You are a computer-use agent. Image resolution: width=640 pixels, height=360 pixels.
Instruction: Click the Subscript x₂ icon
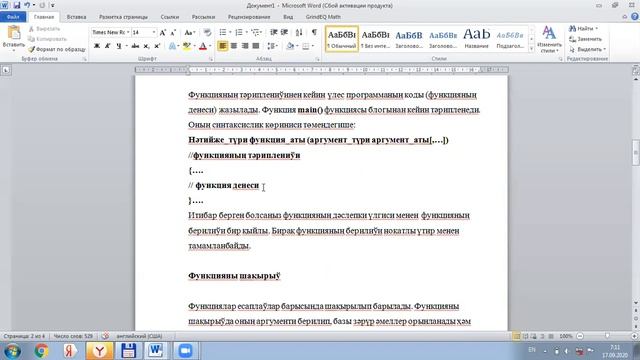click(146, 46)
